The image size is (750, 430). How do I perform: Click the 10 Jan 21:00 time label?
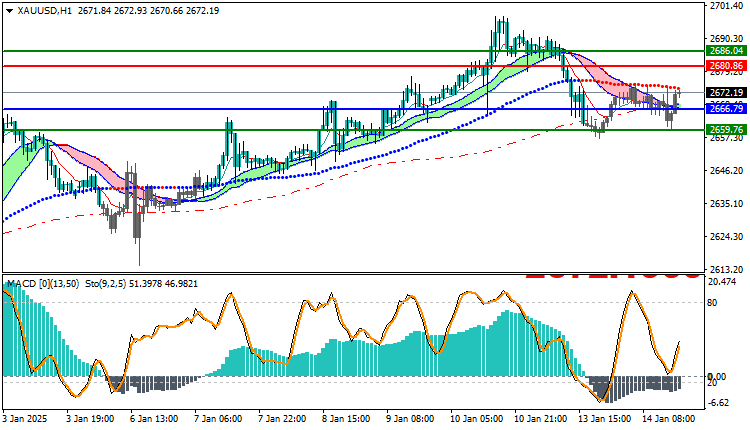(540, 419)
